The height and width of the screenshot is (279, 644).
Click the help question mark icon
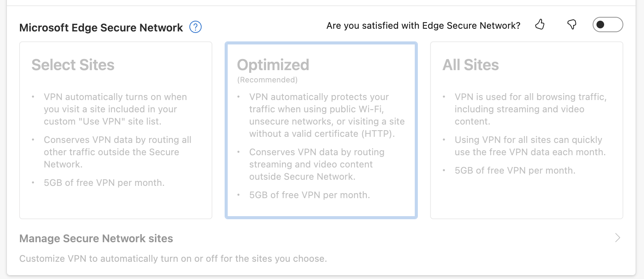(195, 27)
